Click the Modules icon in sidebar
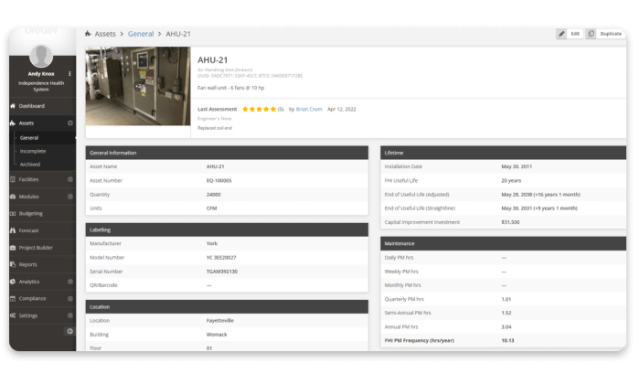Viewport: 640px width, 384px height. click(13, 197)
